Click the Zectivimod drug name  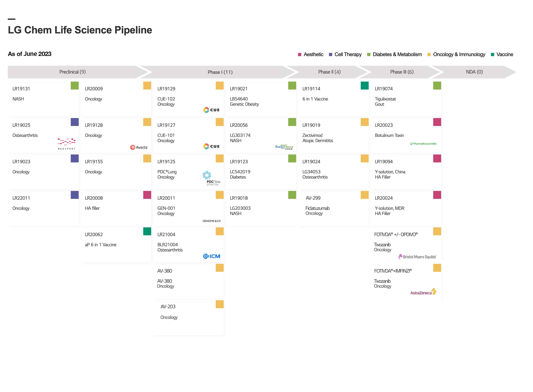tap(312, 135)
